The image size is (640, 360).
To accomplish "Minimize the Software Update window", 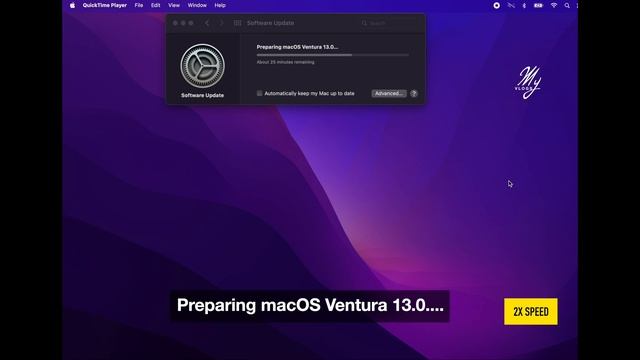I will point(183,23).
